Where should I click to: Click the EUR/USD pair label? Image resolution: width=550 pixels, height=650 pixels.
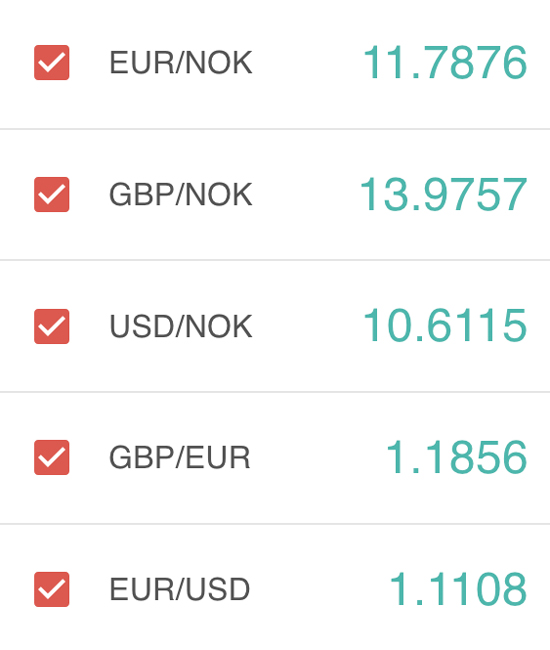[179, 589]
